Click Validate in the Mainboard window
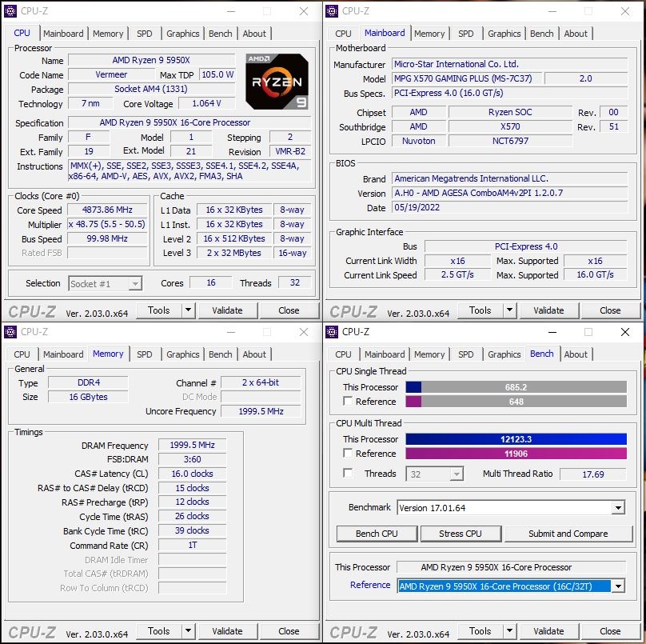 click(548, 310)
